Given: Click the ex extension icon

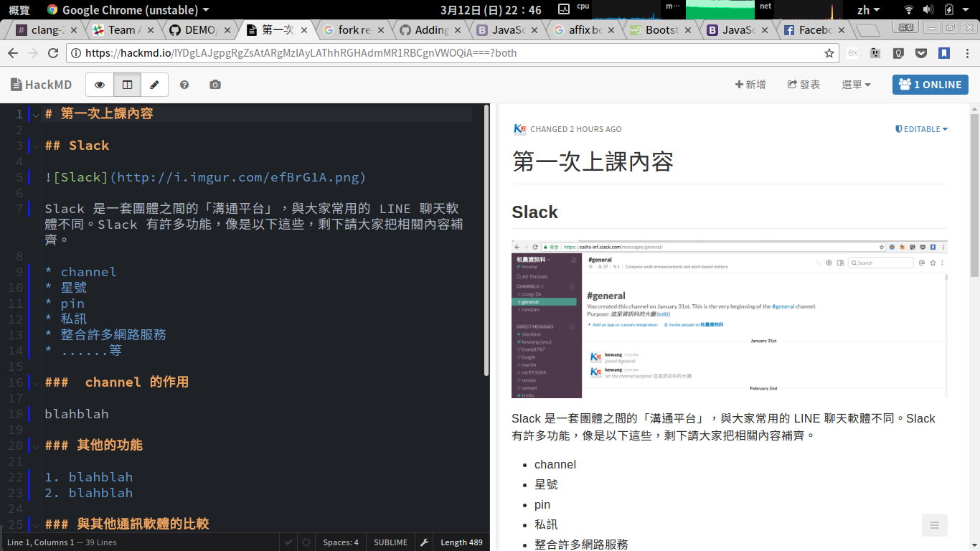Looking at the screenshot, I should tap(853, 53).
